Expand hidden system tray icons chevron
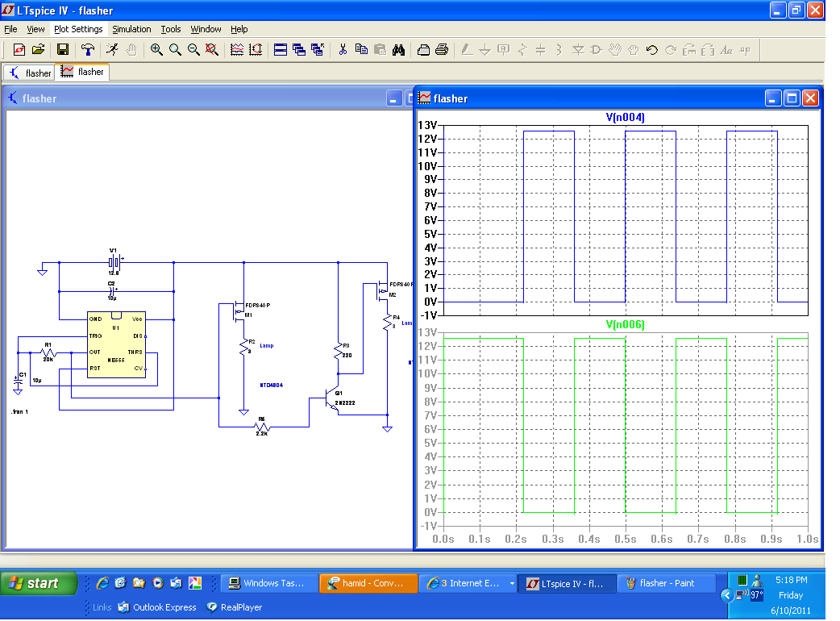This screenshot has height=621, width=840. (x=726, y=594)
